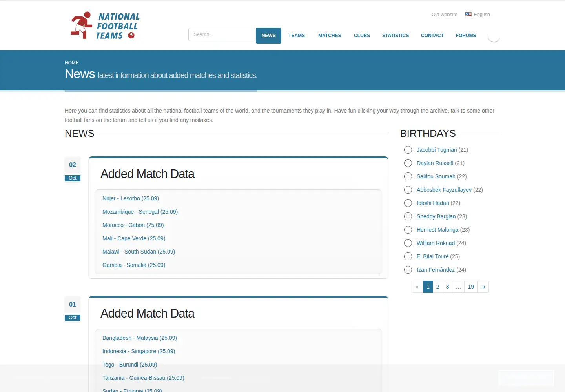Screen dimensions: 565x392
Task: Open the Niger - Lesotho match
Action: click(131, 198)
